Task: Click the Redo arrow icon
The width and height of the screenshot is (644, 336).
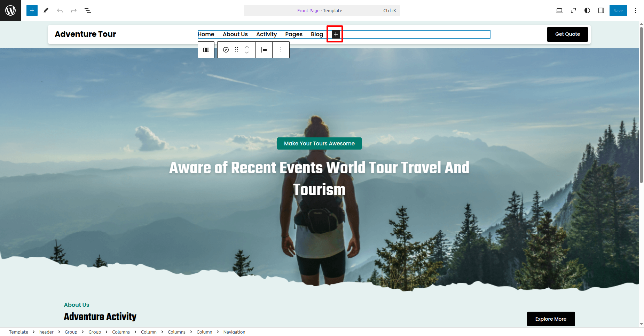Action: pyautogui.click(x=74, y=10)
